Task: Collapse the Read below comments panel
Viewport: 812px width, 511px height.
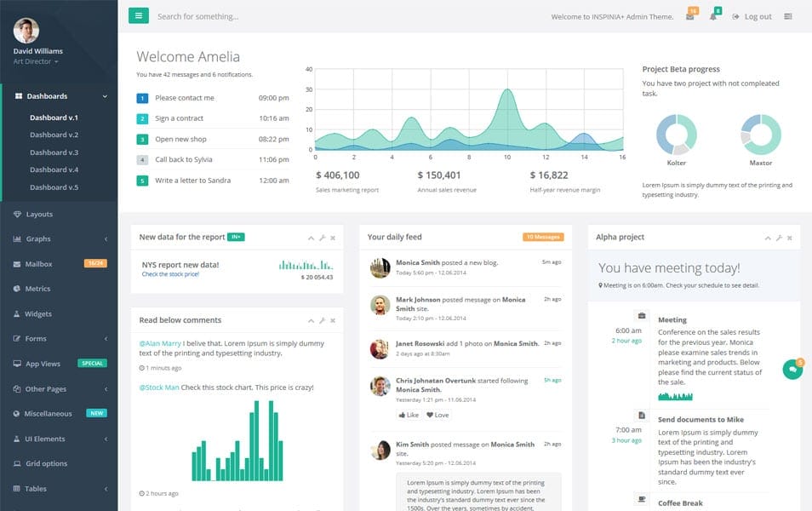Action: [x=312, y=321]
